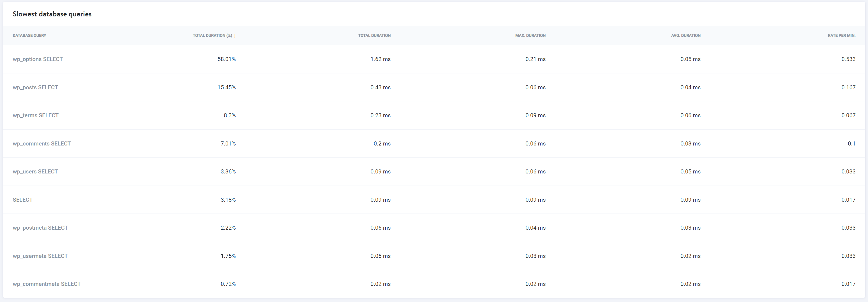Open the wp_commentmeta SELECT query
868x302 pixels.
(x=47, y=284)
